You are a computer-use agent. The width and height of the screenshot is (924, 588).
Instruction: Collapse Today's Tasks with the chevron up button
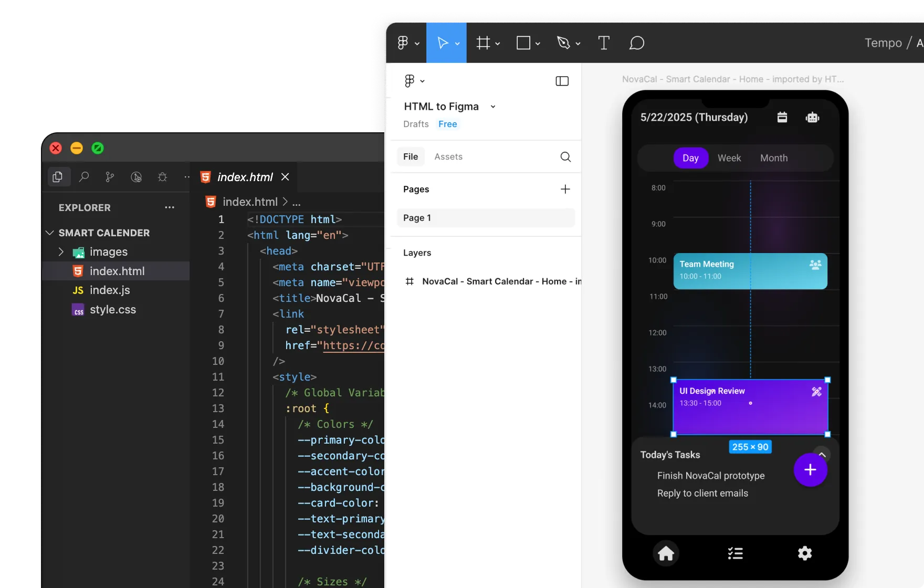822,455
